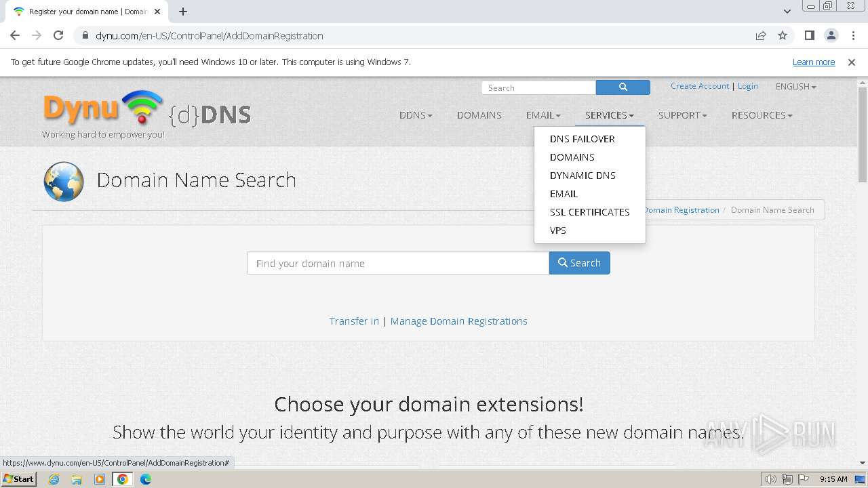Open a new browser tab
Image resolution: width=868 pixels, height=488 pixels.
(183, 12)
